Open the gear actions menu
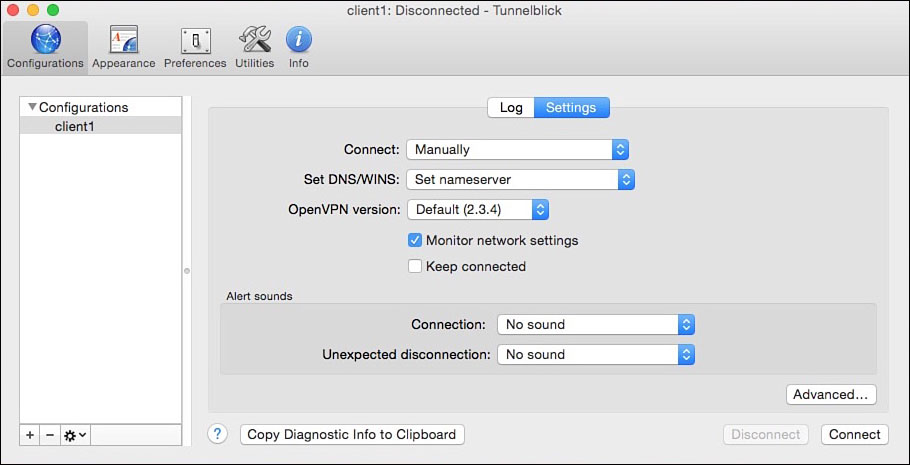 click(x=75, y=435)
